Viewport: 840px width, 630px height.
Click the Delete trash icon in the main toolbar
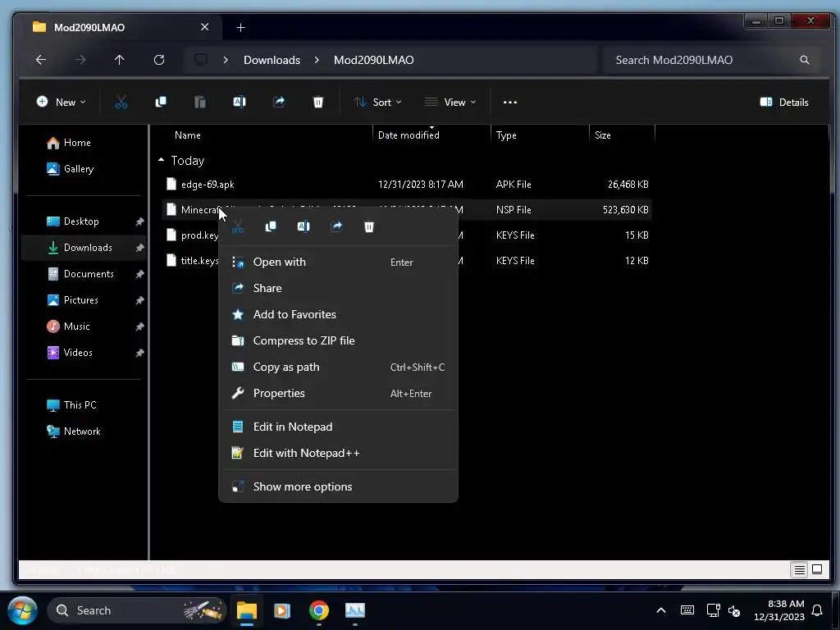click(318, 102)
